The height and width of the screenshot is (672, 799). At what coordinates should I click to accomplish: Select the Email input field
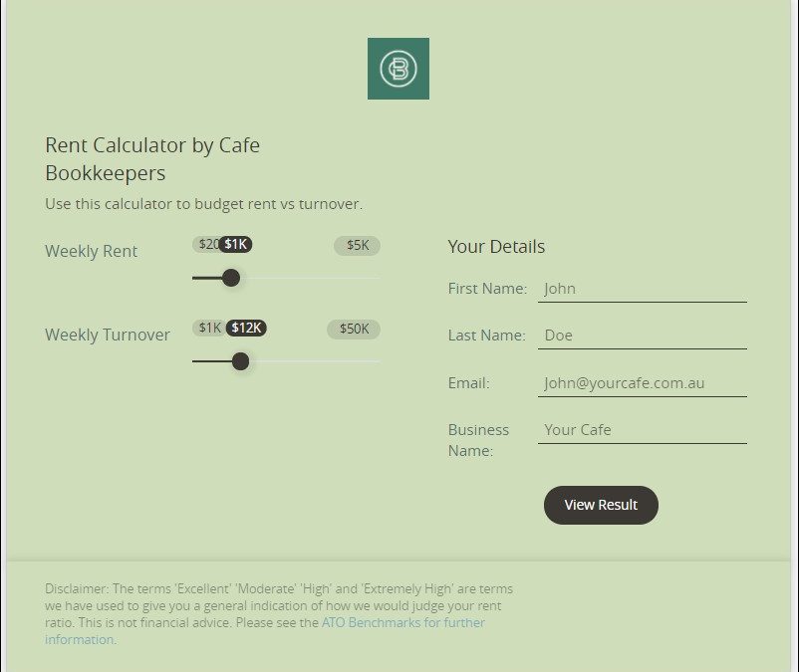click(642, 382)
